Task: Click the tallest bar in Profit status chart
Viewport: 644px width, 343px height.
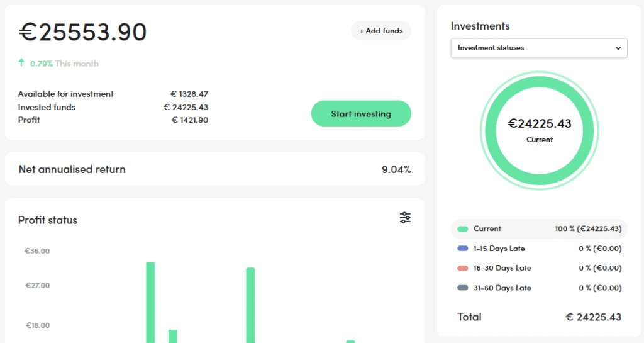Action: 150,302
